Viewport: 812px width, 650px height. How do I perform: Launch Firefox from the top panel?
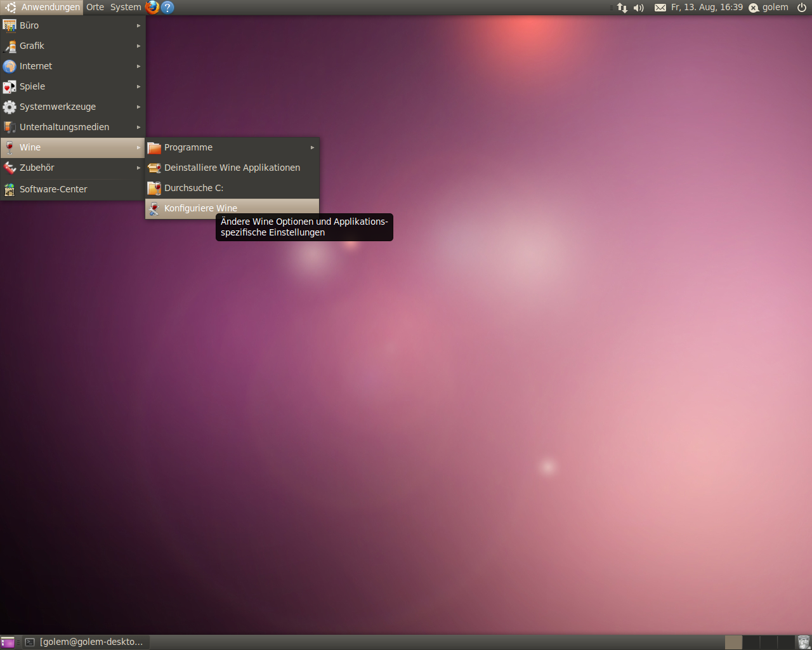152,7
